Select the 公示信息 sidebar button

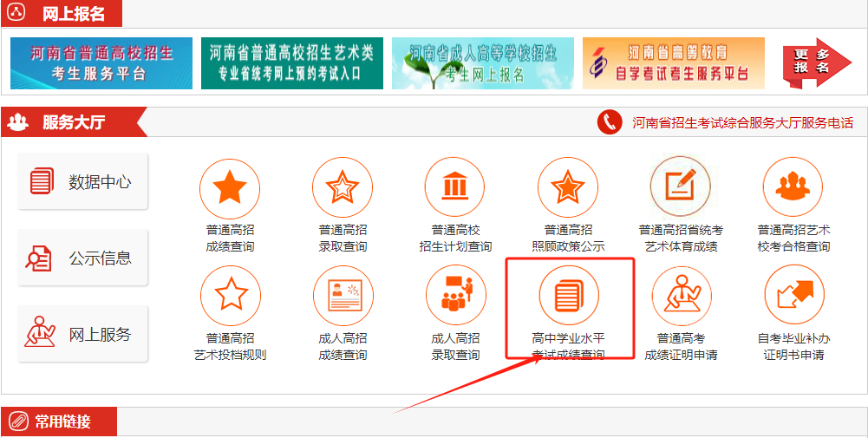click(83, 258)
